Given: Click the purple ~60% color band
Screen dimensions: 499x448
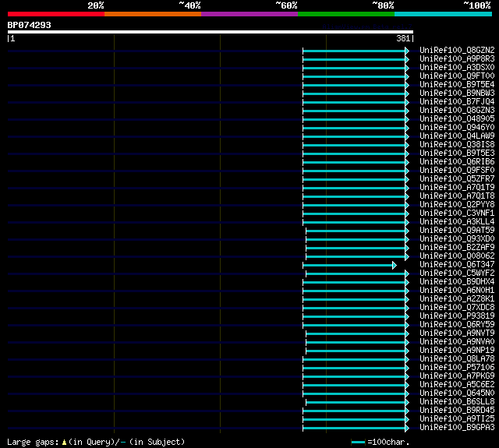Looking at the screenshot, I should (249, 14).
